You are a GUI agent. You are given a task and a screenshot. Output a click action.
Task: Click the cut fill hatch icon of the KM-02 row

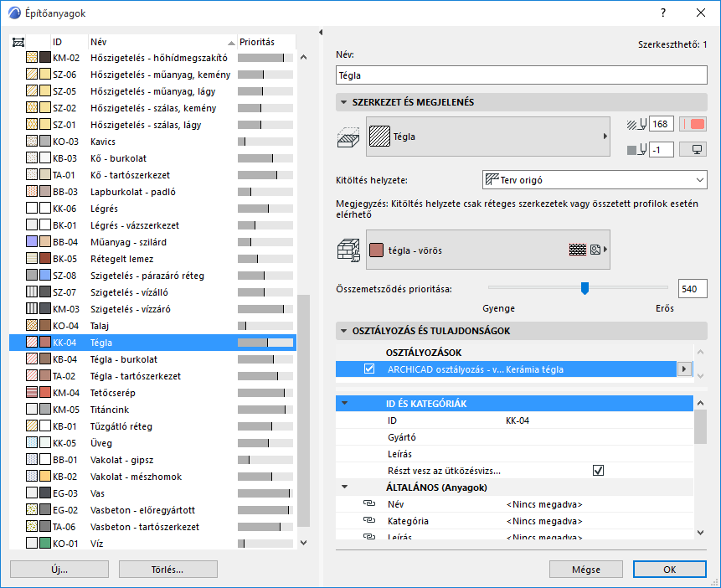tap(32, 58)
